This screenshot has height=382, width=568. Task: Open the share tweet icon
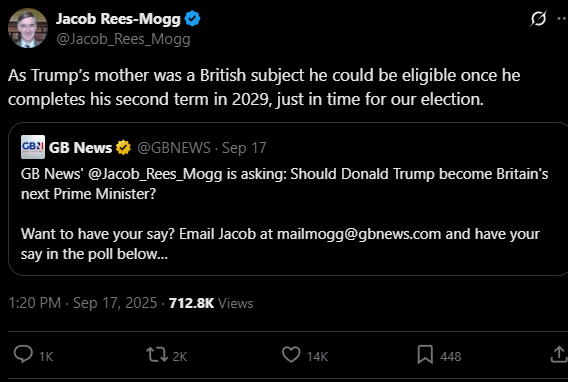click(559, 354)
